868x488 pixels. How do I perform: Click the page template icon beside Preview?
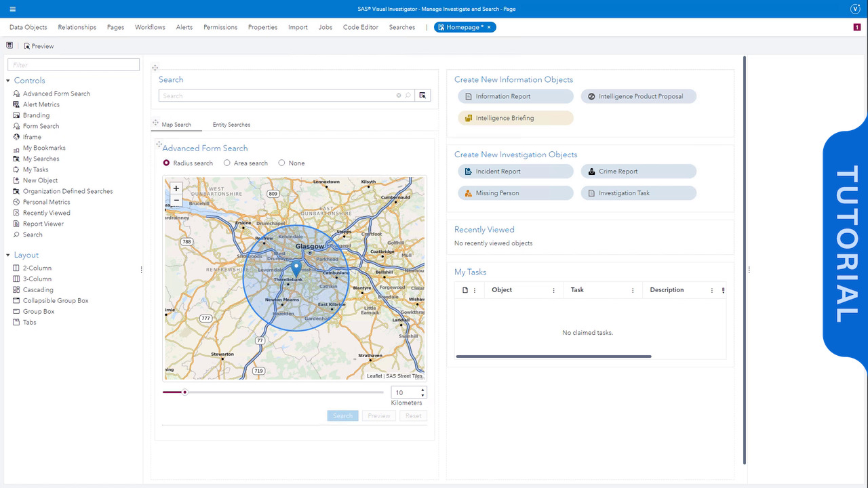(9, 45)
